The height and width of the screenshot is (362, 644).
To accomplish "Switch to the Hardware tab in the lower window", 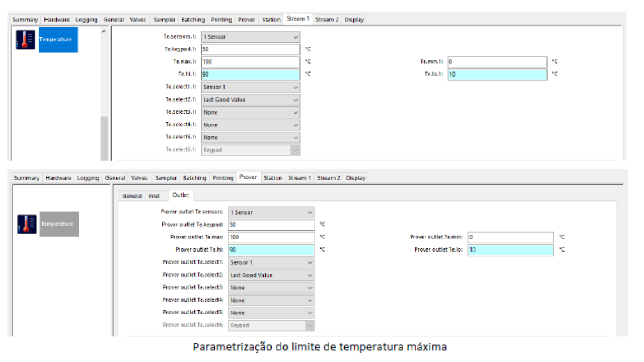I will (x=58, y=178).
